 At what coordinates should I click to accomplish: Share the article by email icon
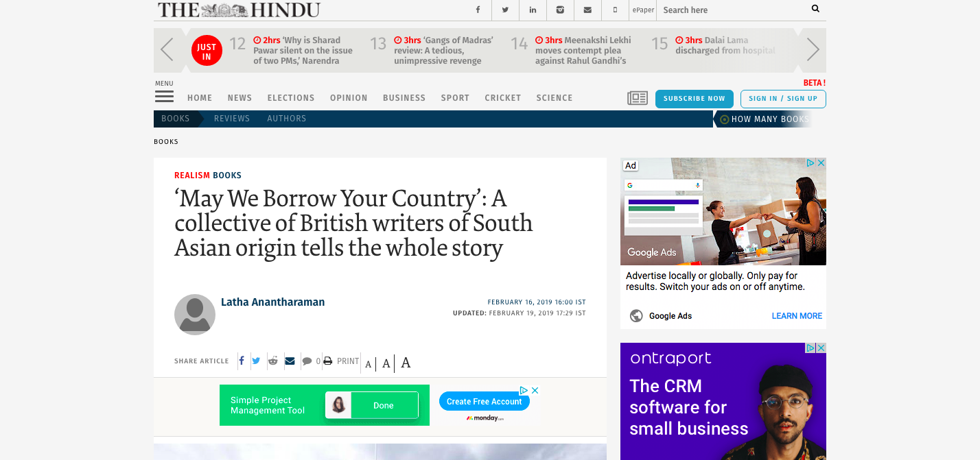tap(290, 361)
